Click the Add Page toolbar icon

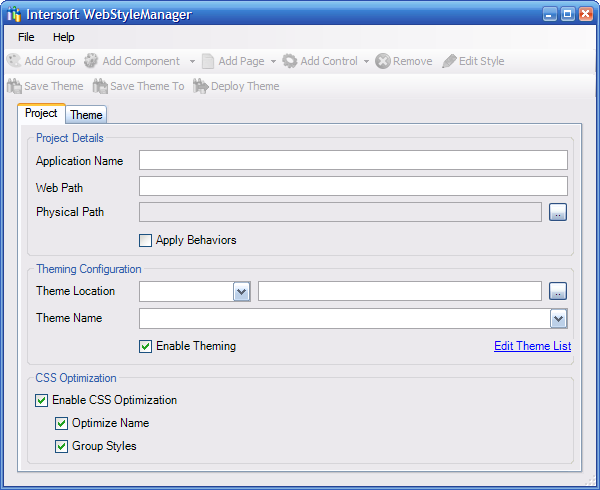(x=208, y=61)
